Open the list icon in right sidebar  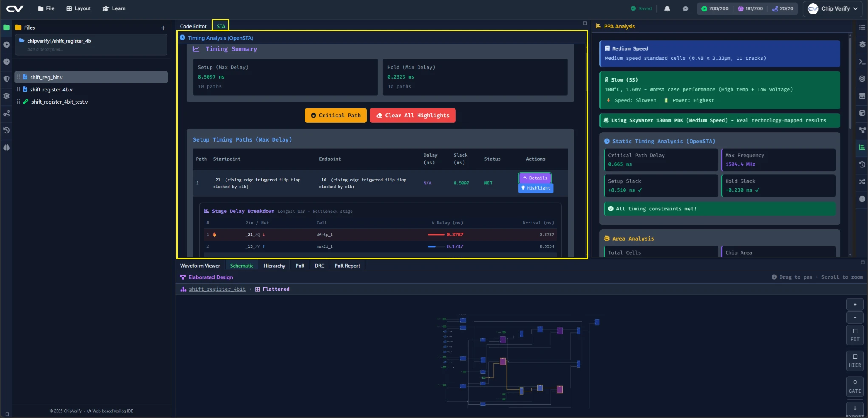click(862, 27)
